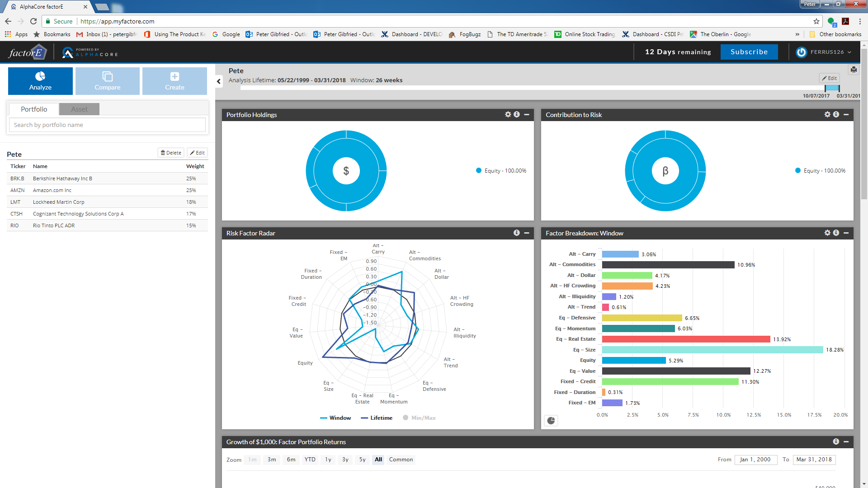Image resolution: width=868 pixels, height=488 pixels.
Task: Click Growth of $1,000 info icon
Action: [836, 442]
